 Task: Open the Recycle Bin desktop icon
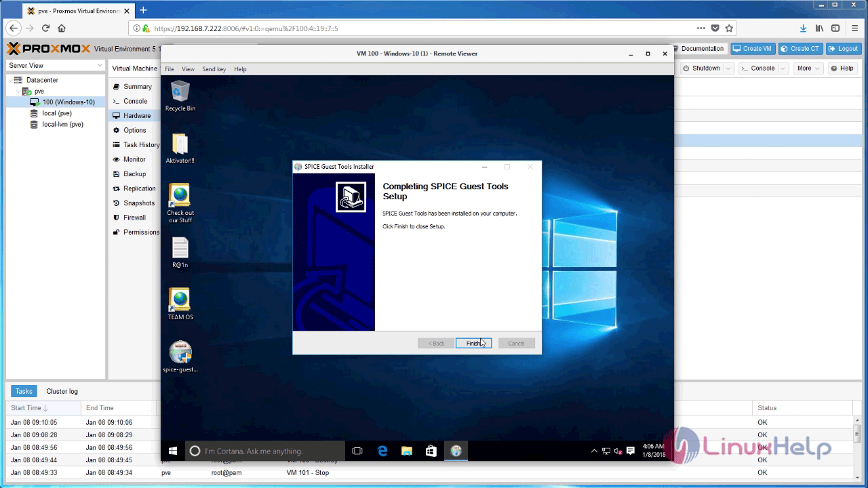(x=180, y=96)
